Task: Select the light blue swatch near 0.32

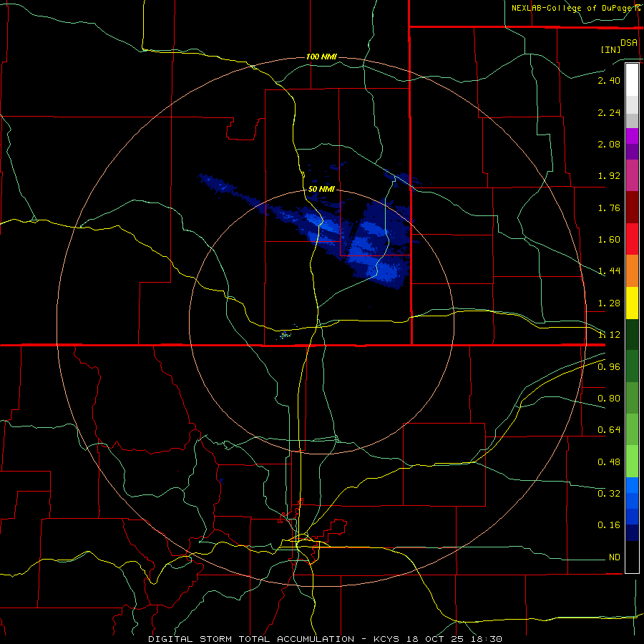Action: coord(632,485)
